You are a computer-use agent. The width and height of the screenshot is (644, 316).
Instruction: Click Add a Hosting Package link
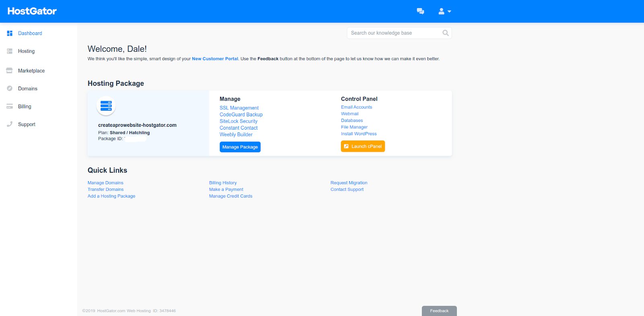(111, 196)
